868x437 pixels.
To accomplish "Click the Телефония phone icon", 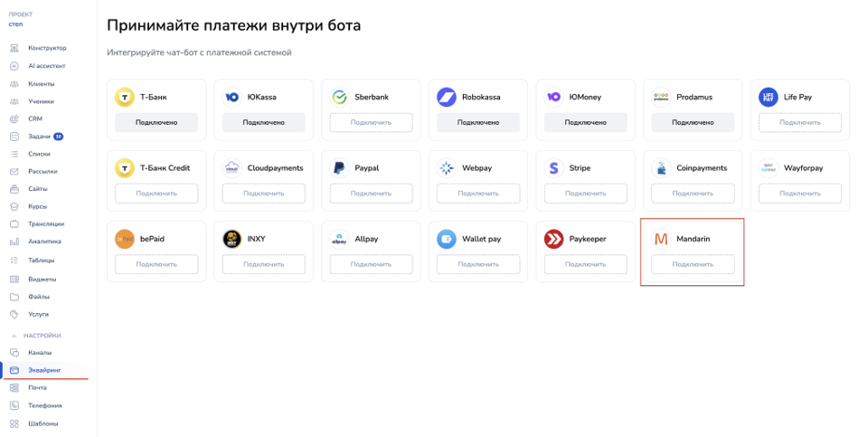I will tap(14, 406).
